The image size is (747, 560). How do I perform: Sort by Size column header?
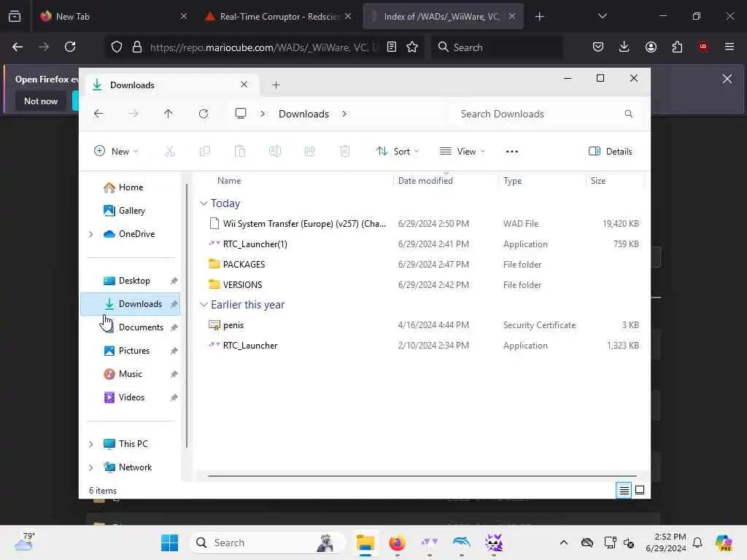(615, 181)
